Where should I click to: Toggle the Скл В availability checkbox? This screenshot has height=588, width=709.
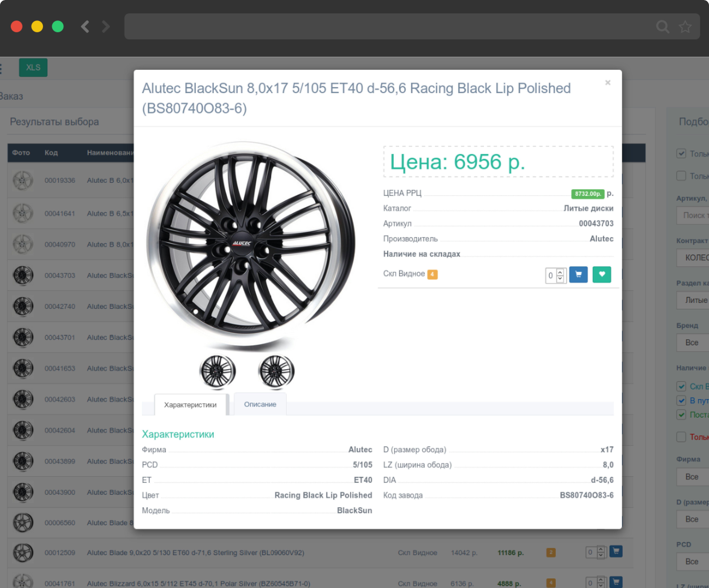tap(681, 386)
